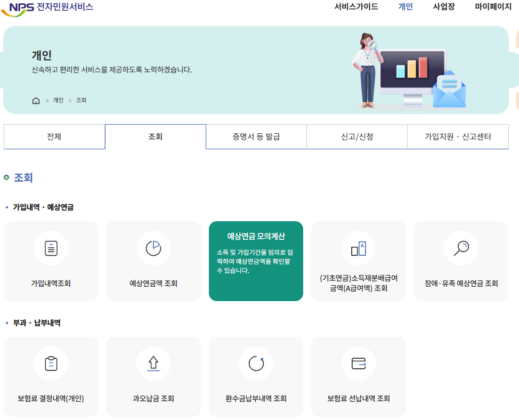Open 가입내역조회 service icon
519x420 pixels.
click(51, 247)
